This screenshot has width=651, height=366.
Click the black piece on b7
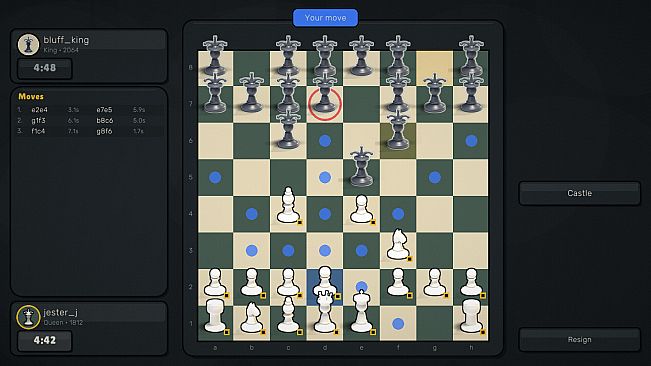(x=252, y=93)
